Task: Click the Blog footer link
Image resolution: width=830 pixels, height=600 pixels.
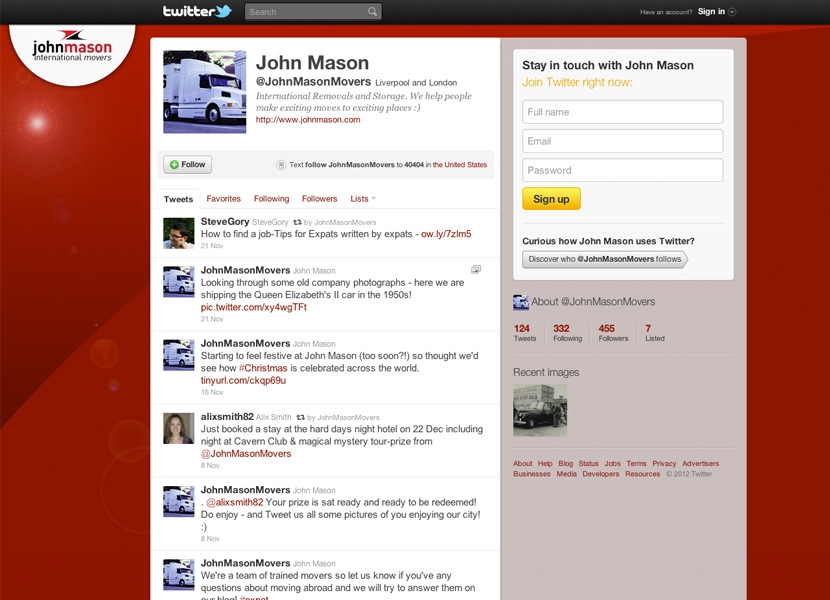Action: pos(565,463)
